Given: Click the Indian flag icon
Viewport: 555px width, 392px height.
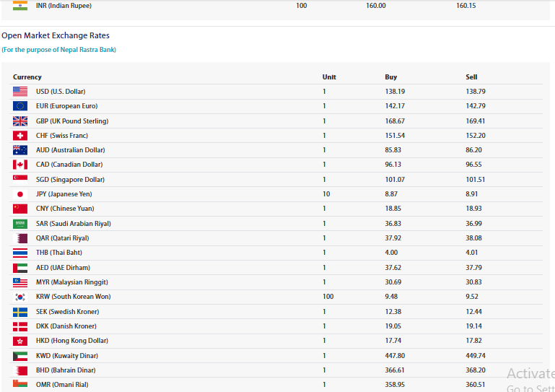Looking at the screenshot, I should tap(20, 6).
